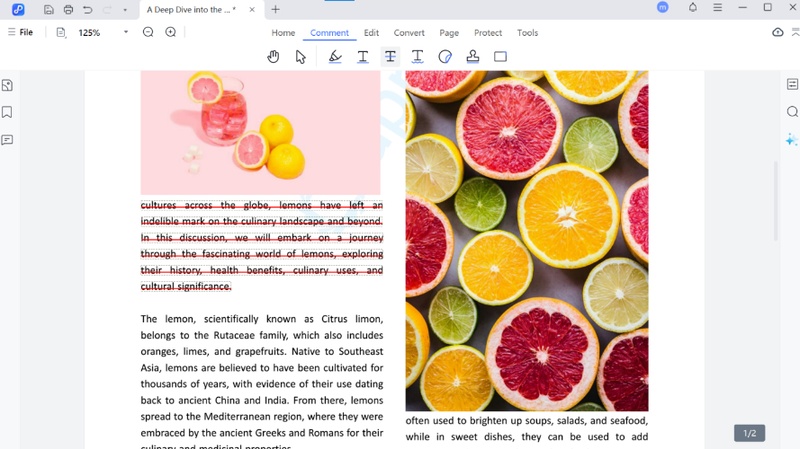Image resolution: width=800 pixels, height=449 pixels.
Task: Click the 1/2 page indicator
Action: click(x=749, y=433)
